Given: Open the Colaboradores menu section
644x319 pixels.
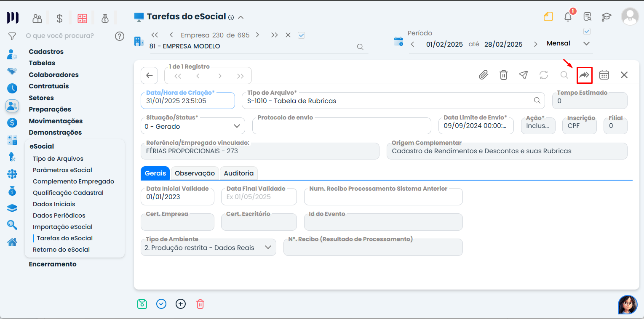Looking at the screenshot, I should pyautogui.click(x=53, y=74).
